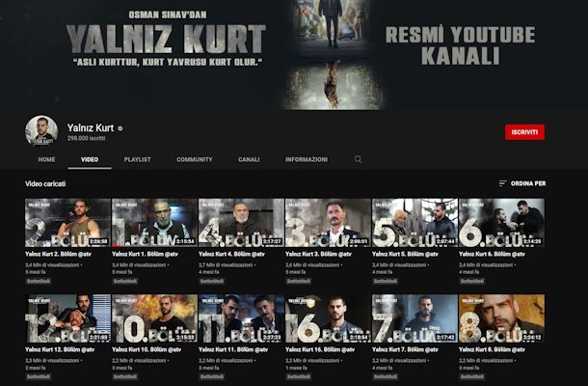Image resolution: width=588 pixels, height=386 pixels.
Task: Play the 16. Bölüm video thumbnail
Action: 328,318
